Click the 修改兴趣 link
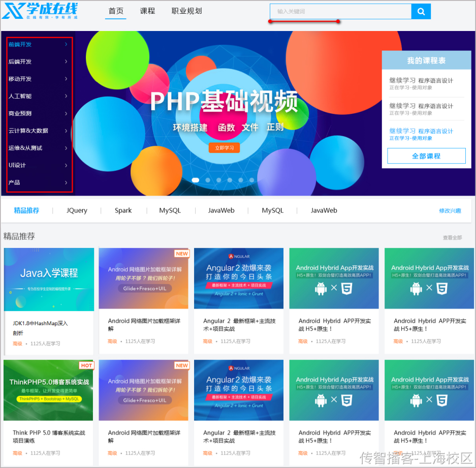 (450, 211)
